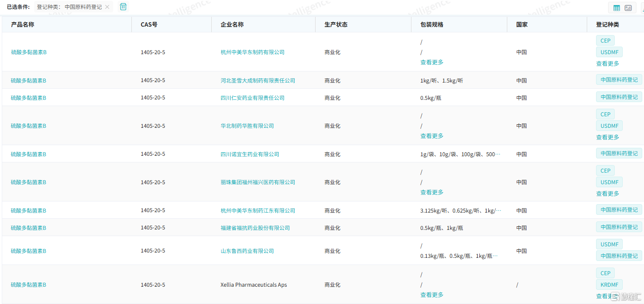The height and width of the screenshot is (304, 644).
Task: Open 福建省福抗药业股份有限公司 company link
Action: pos(255,228)
